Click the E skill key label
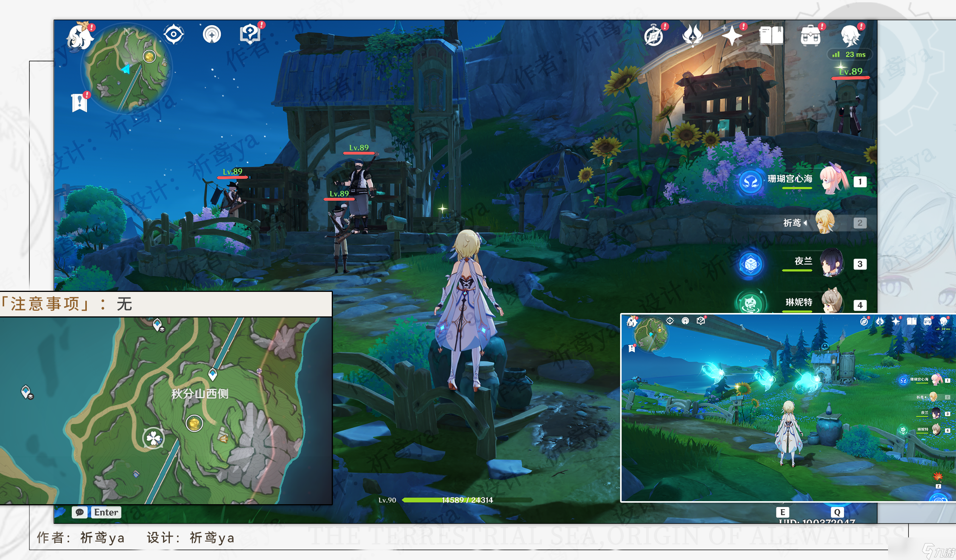Image resolution: width=956 pixels, height=560 pixels. coord(782,512)
